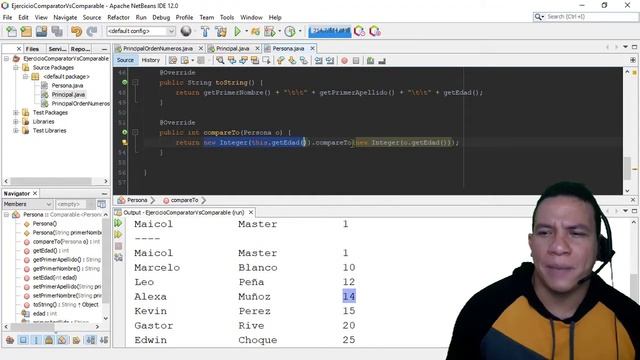Collapse the Source Packages node
The image size is (640, 360).
[x=16, y=68]
